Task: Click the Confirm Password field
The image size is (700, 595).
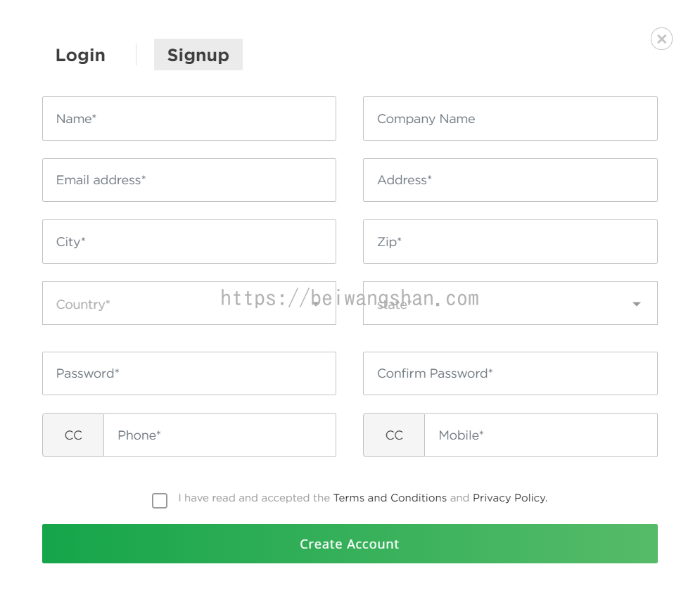Action: [510, 373]
